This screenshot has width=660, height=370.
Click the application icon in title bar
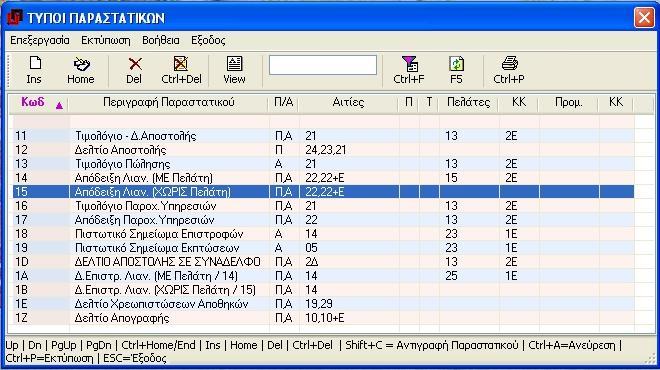[x=15, y=17]
